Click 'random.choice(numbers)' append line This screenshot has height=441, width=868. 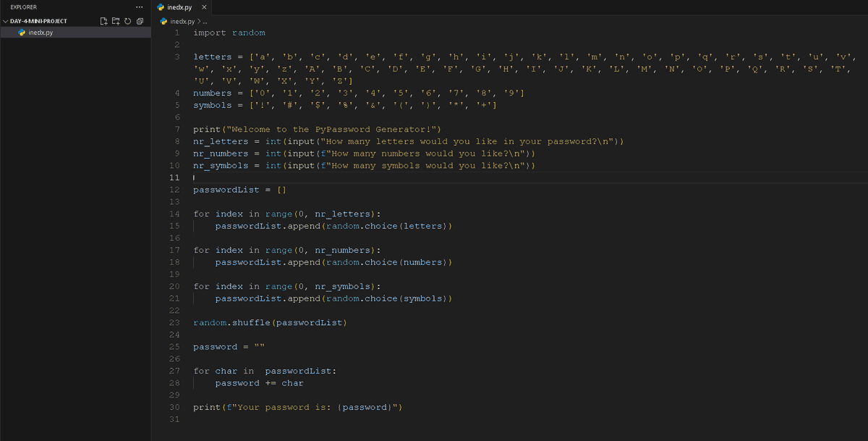click(334, 262)
